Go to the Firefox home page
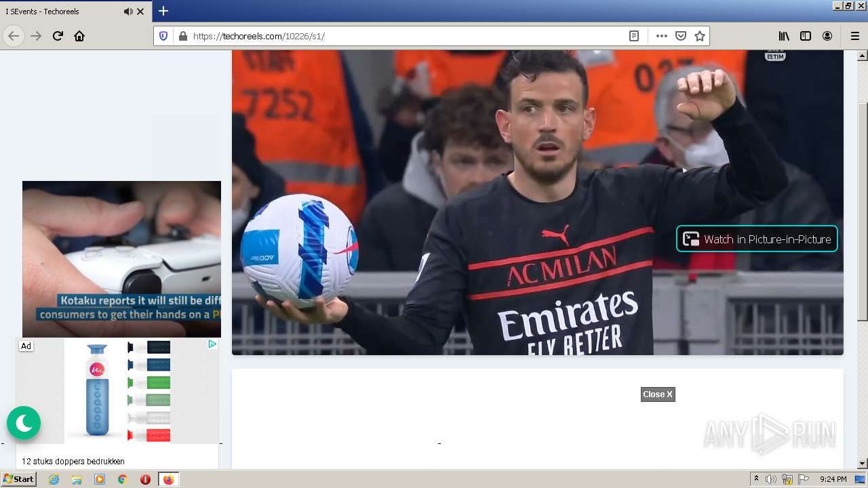The height and width of the screenshot is (488, 868). pos(79,36)
